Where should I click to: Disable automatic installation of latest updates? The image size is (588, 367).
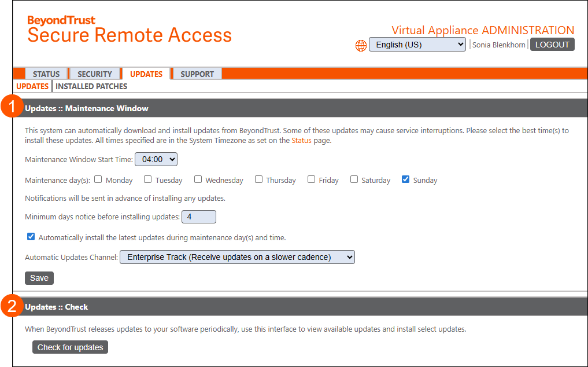[31, 236]
